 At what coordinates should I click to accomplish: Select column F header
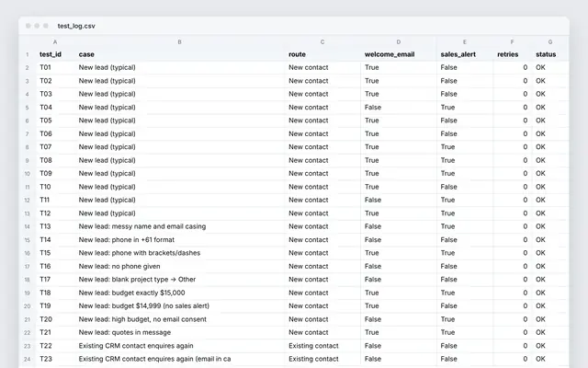click(513, 42)
